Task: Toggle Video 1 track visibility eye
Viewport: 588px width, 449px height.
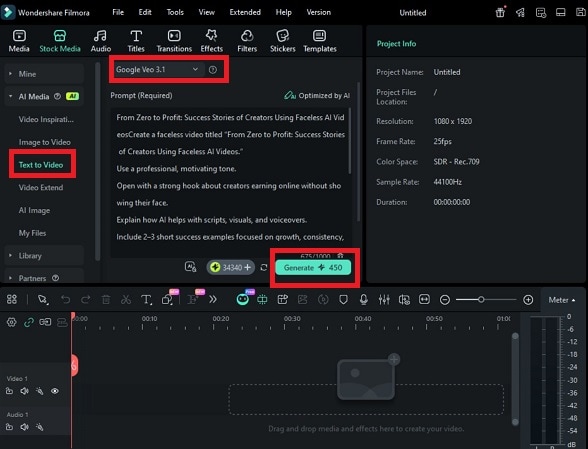Action: pyautogui.click(x=55, y=391)
